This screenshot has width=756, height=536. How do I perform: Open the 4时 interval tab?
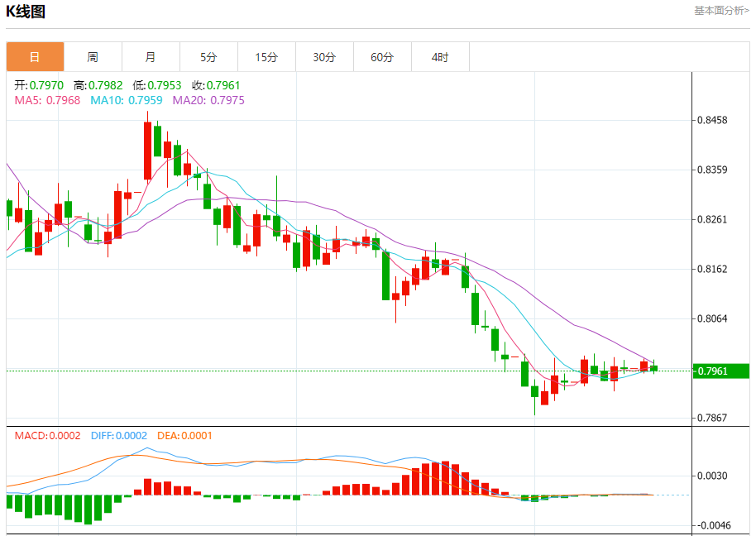pyautogui.click(x=440, y=57)
